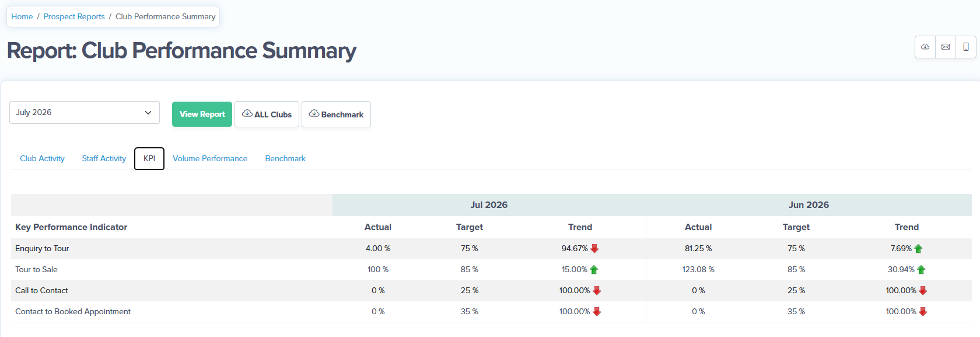Click green up arrow for Enquiry to Tour Jun
980x337 pixels.
pos(918,248)
